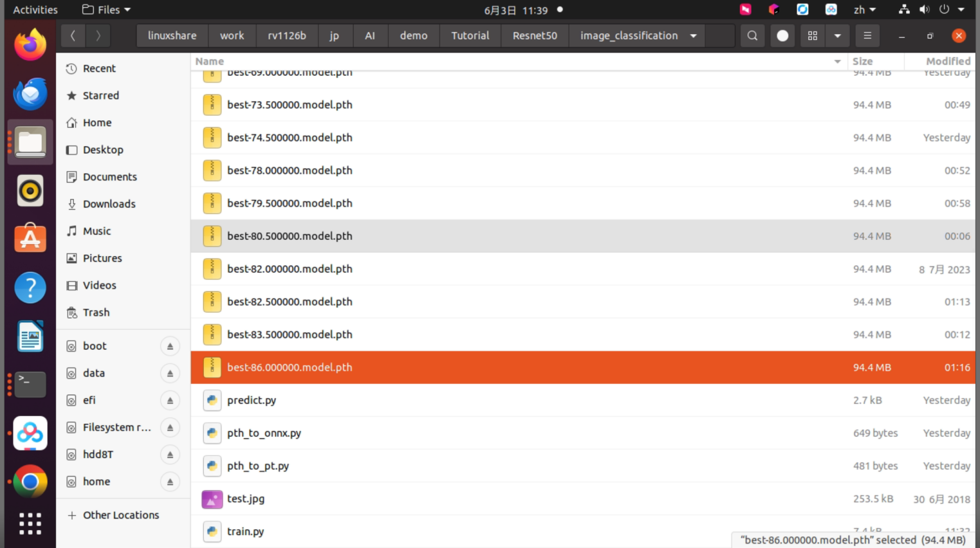Eject the boot volume
Screen dimensions: 980x548
[170, 346]
